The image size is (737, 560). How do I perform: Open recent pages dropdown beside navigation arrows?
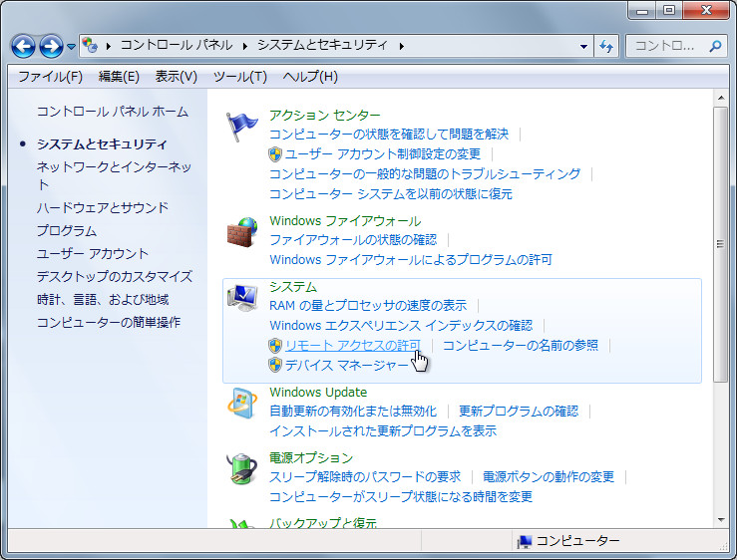(x=71, y=47)
